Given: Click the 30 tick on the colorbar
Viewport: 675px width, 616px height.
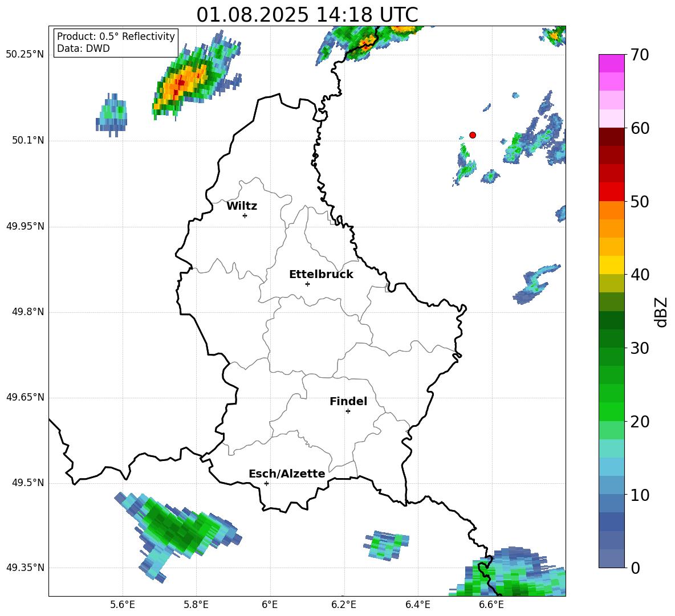Looking at the screenshot, I should (x=640, y=348).
